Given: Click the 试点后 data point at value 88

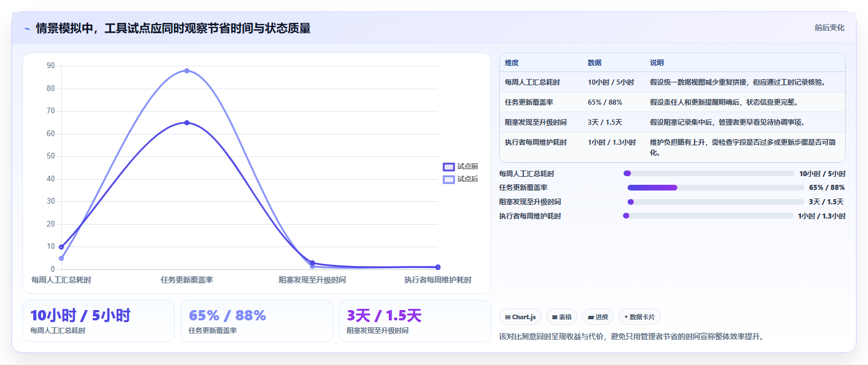Looking at the screenshot, I should click(187, 71).
